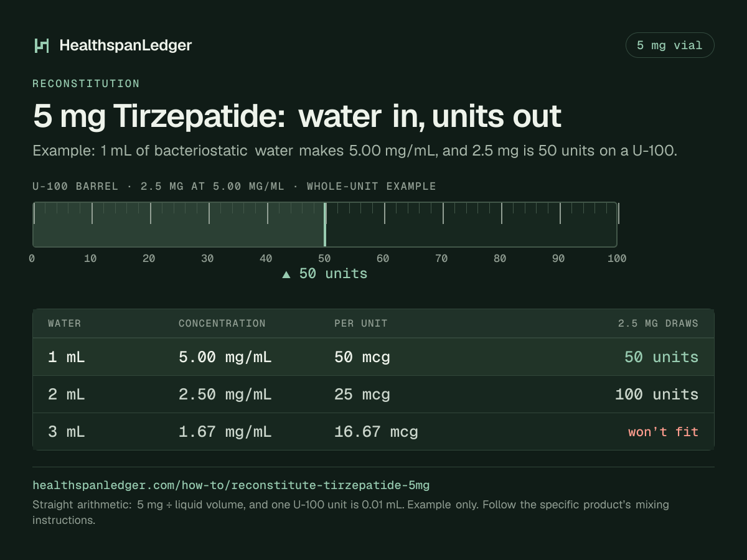Click the HealthspanLedger brand name
Image resolution: width=747 pixels, height=560 pixels.
tap(126, 45)
